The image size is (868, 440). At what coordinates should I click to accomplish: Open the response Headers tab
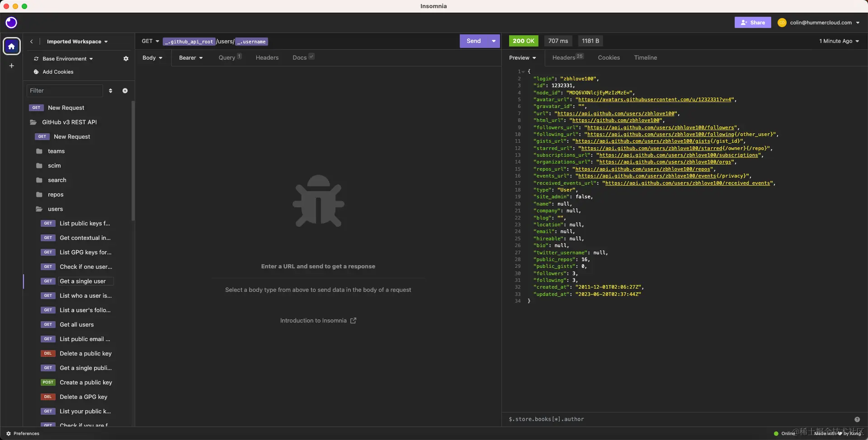(568, 57)
